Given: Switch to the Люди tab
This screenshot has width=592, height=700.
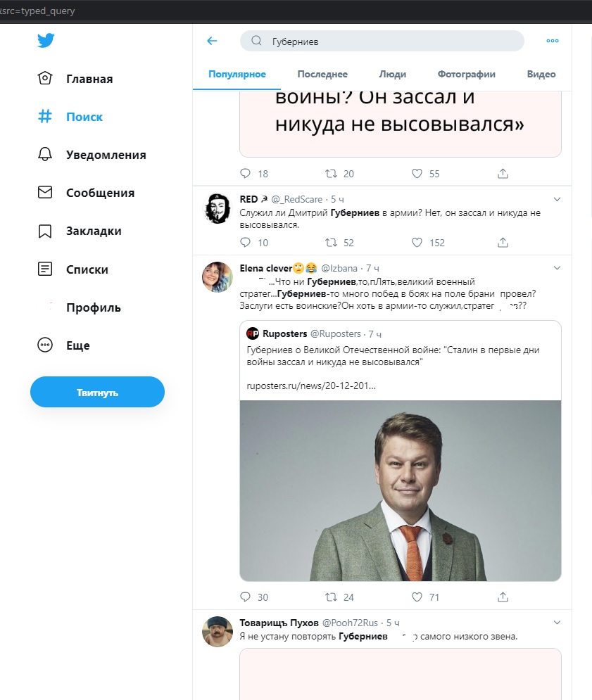Looking at the screenshot, I should pyautogui.click(x=392, y=75).
